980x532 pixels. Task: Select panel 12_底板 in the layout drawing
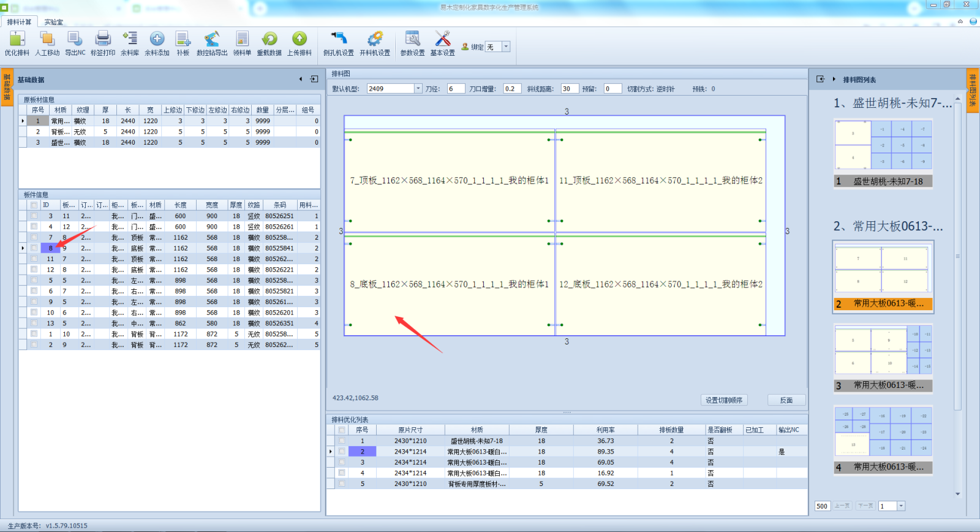pyautogui.click(x=661, y=284)
